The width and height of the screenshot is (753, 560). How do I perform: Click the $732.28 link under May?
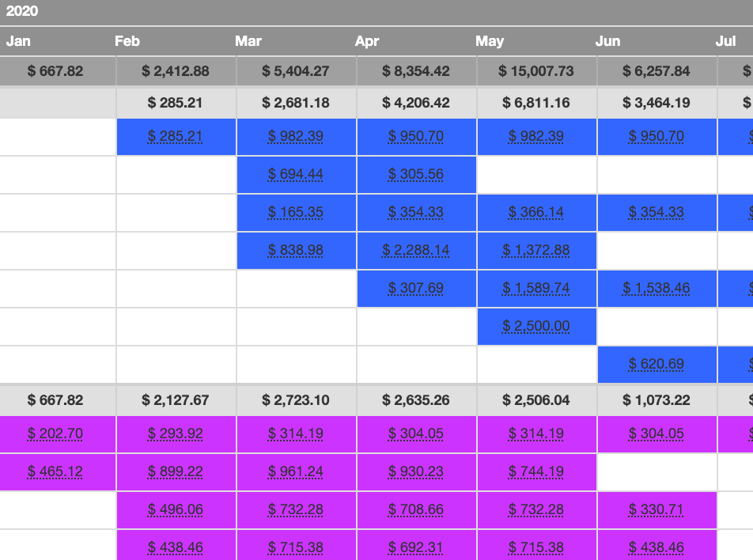(x=536, y=509)
